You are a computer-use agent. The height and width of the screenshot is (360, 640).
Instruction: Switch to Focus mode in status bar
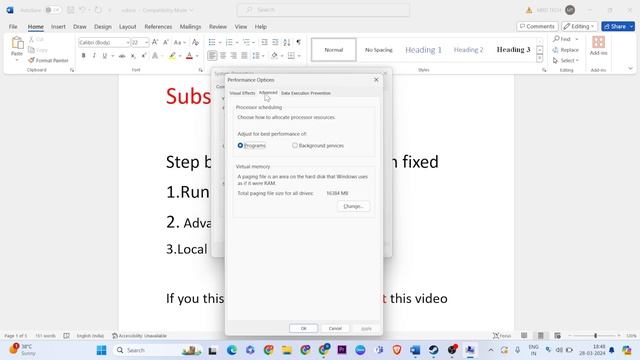502,336
